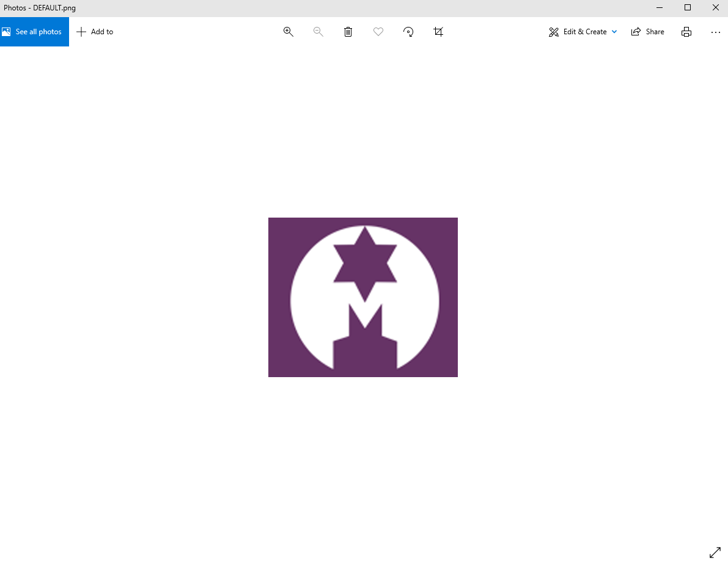
Task: Mark the photo as a favorite
Action: [378, 31]
